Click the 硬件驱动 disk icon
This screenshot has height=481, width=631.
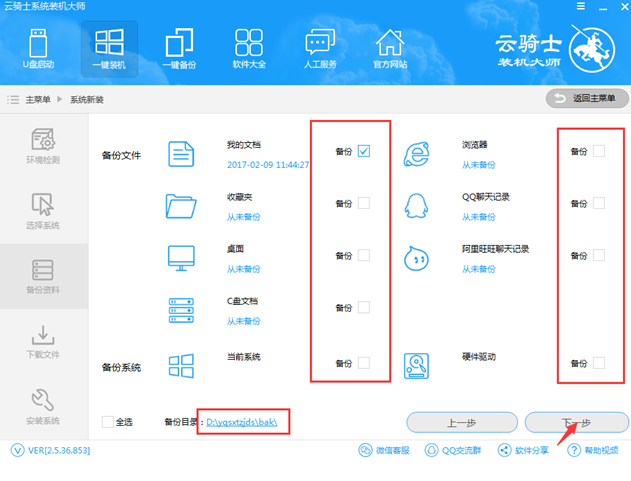click(416, 366)
